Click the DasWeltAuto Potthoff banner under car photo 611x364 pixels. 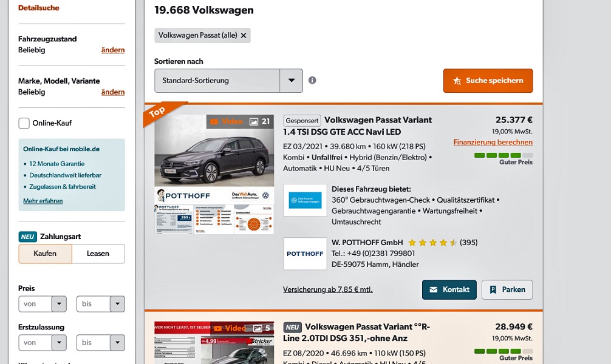214,195
